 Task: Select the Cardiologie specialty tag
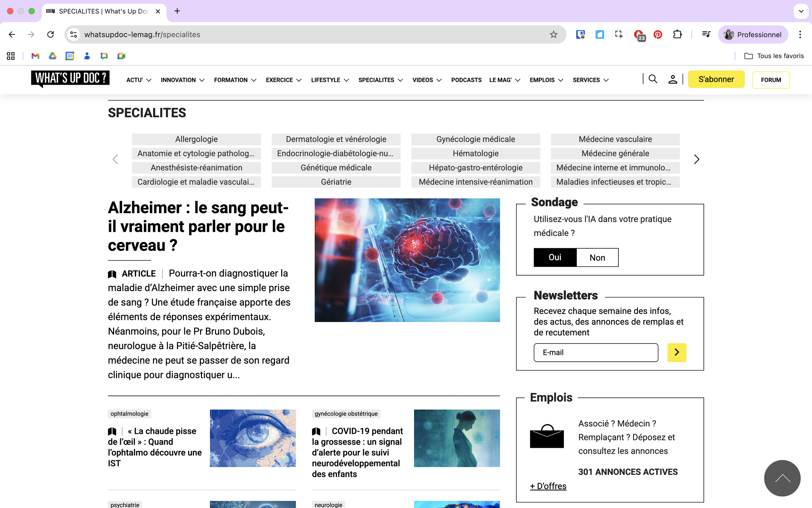(196, 182)
